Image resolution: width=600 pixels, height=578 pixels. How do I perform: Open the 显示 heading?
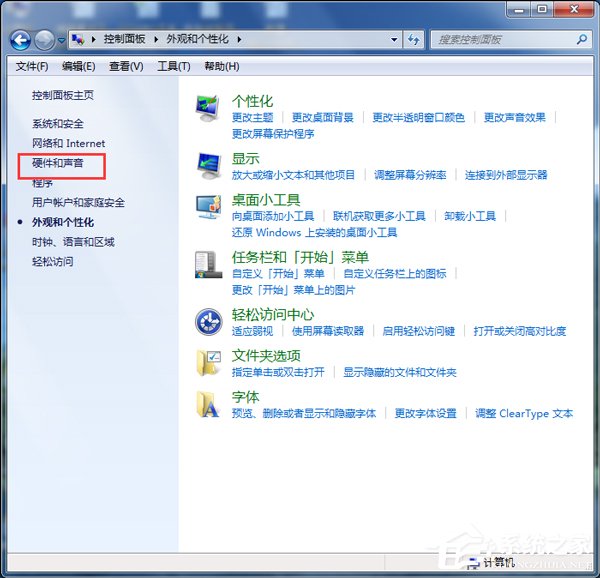tap(245, 159)
